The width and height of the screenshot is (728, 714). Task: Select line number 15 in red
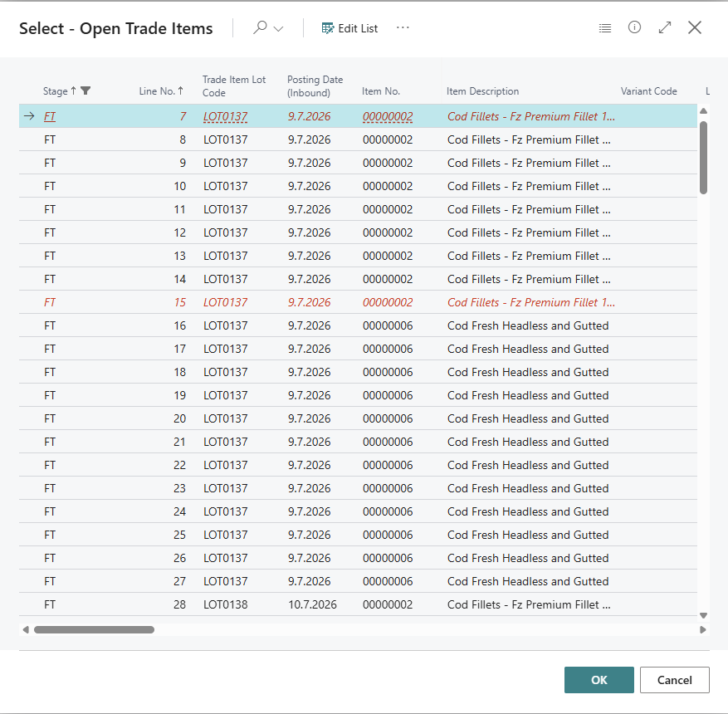pyautogui.click(x=179, y=302)
